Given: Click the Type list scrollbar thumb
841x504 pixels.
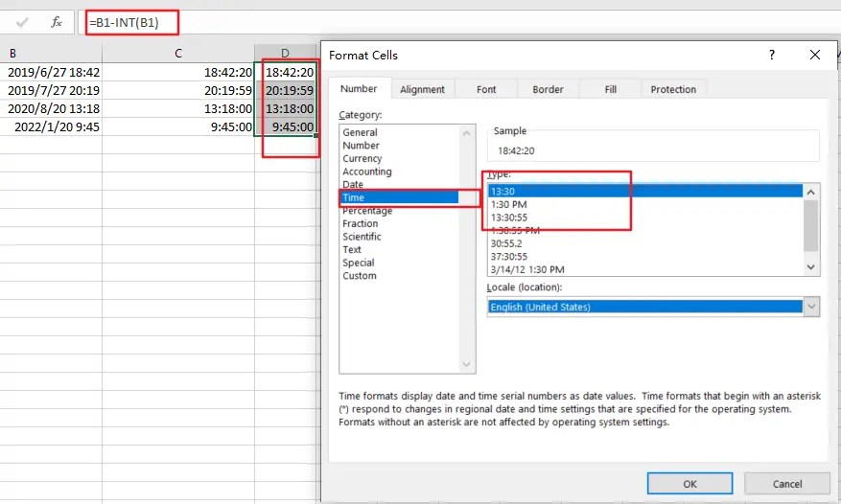Looking at the screenshot, I should point(811,225).
